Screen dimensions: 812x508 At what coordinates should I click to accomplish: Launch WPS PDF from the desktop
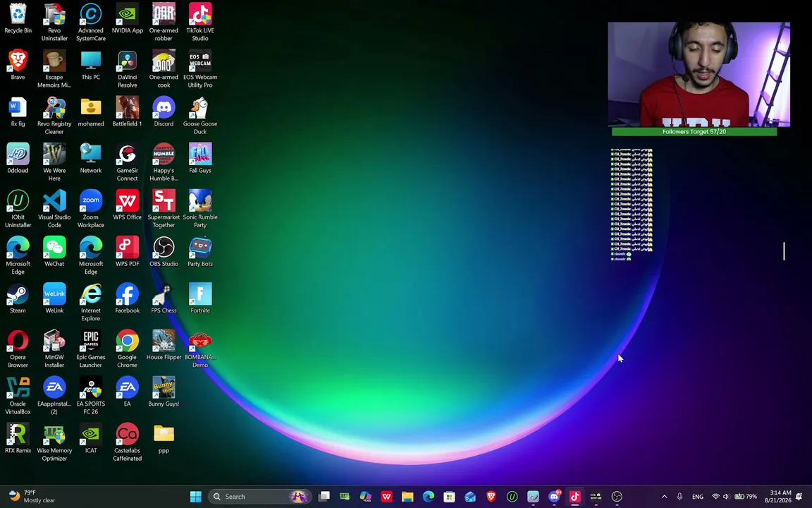(128, 253)
